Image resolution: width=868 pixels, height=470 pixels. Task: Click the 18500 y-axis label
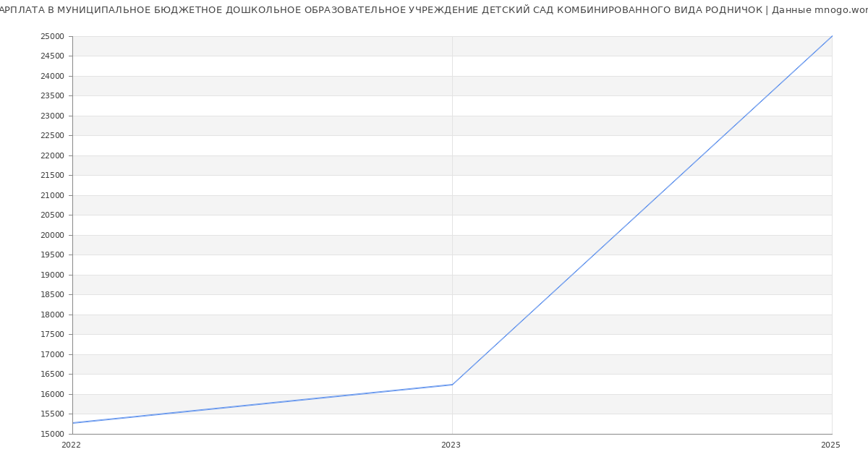53,295
